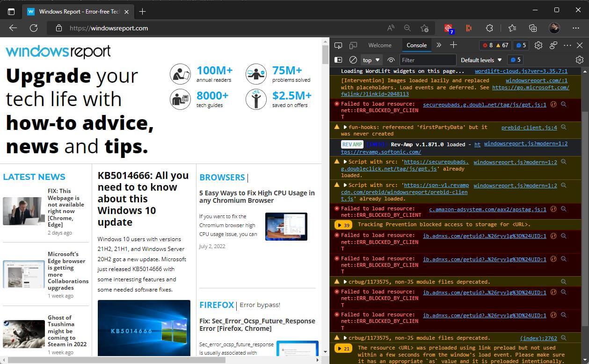
Task: Open the Favorites list icon
Action: (512, 28)
